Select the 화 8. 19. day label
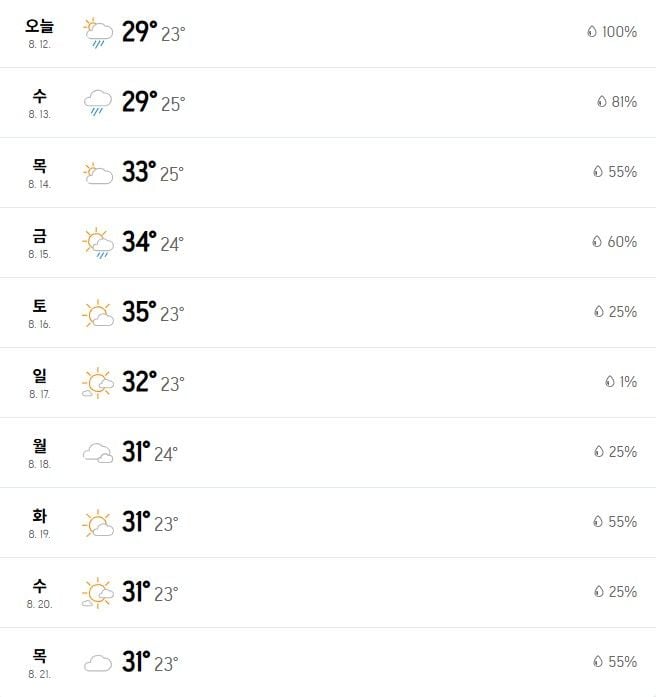 click(x=39, y=523)
